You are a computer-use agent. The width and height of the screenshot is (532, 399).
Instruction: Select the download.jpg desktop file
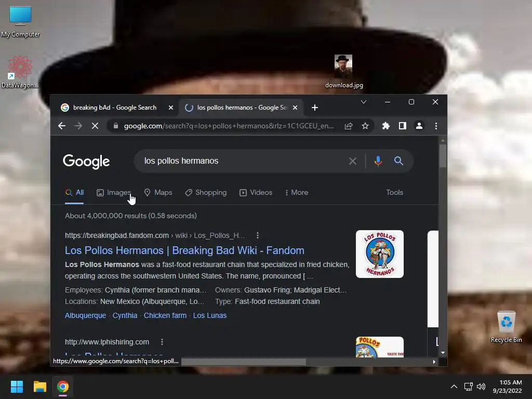pyautogui.click(x=344, y=72)
